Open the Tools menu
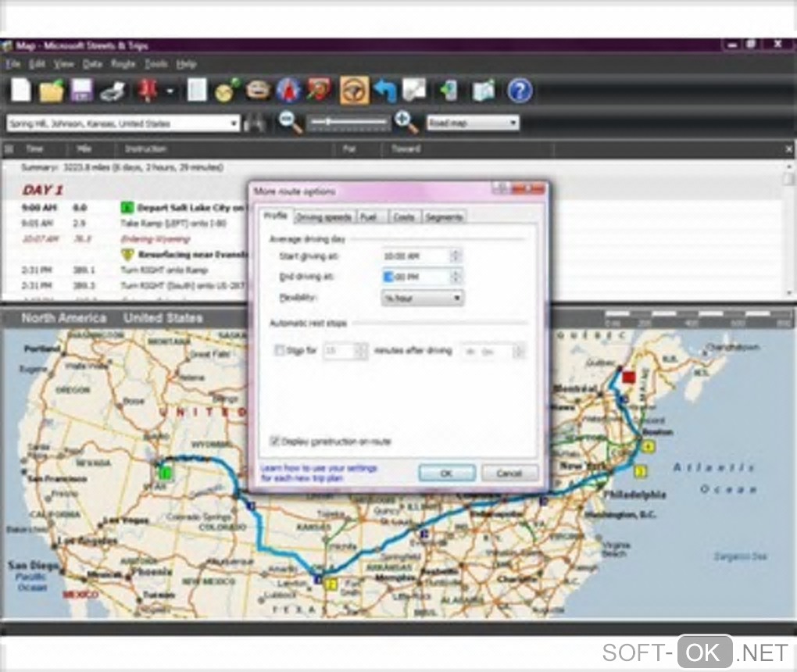This screenshot has height=672, width=797. (155, 64)
